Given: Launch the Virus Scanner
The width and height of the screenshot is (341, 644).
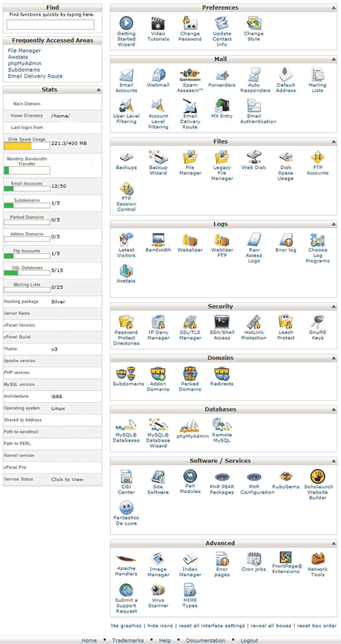Looking at the screenshot, I should point(158,596).
